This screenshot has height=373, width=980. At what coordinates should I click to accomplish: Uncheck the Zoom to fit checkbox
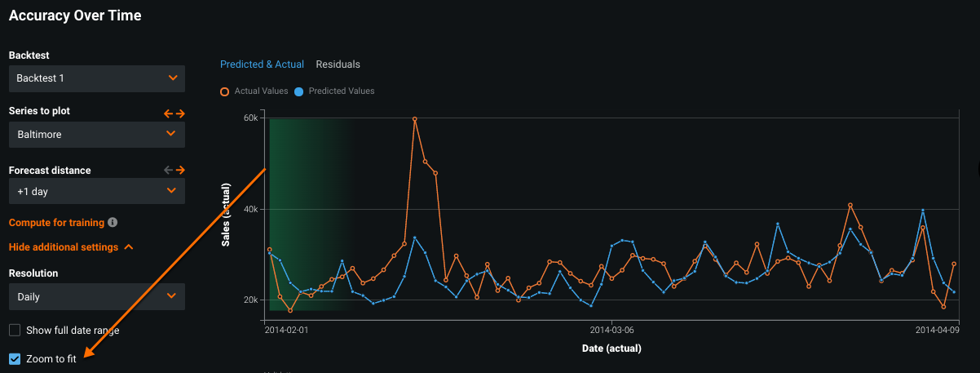point(15,359)
